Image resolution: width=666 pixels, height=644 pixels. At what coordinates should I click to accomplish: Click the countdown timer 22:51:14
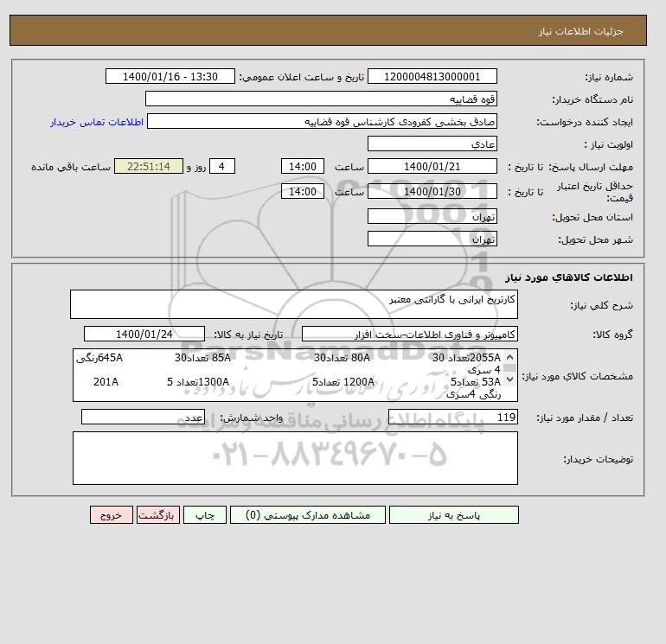[x=149, y=167]
